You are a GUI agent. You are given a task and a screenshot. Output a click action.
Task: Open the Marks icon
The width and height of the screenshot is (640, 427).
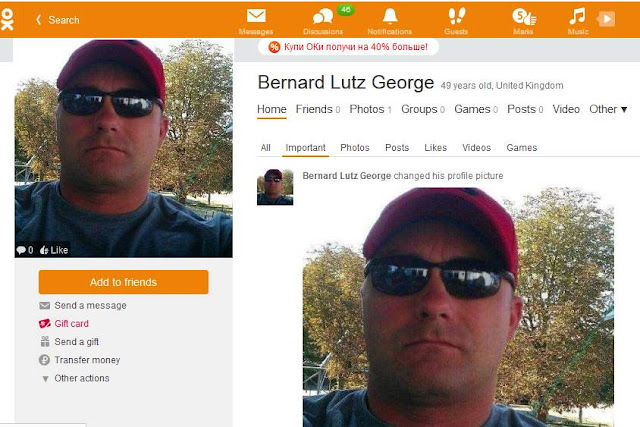524,17
